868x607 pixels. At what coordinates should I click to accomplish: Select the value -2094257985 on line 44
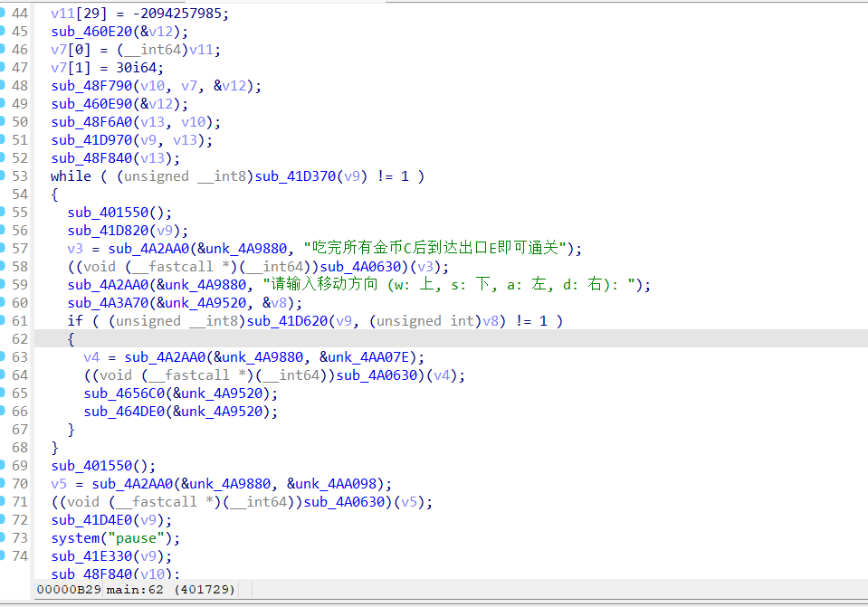point(177,14)
